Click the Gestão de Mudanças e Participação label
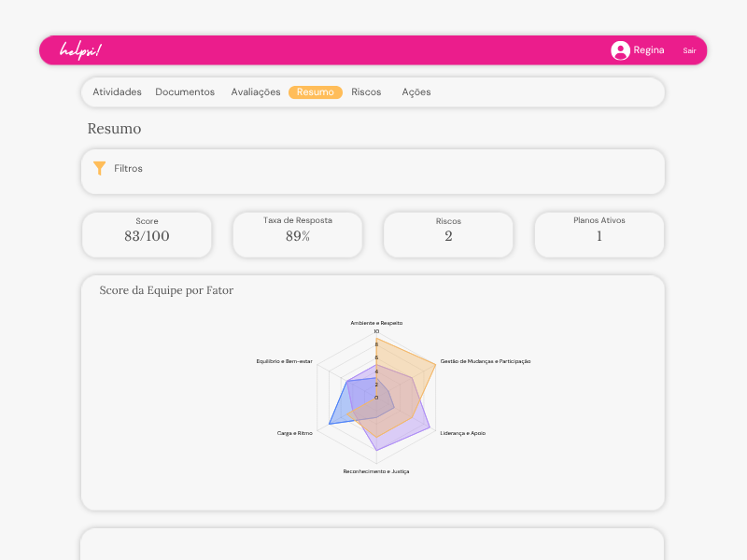The width and height of the screenshot is (747, 560). [x=485, y=361]
